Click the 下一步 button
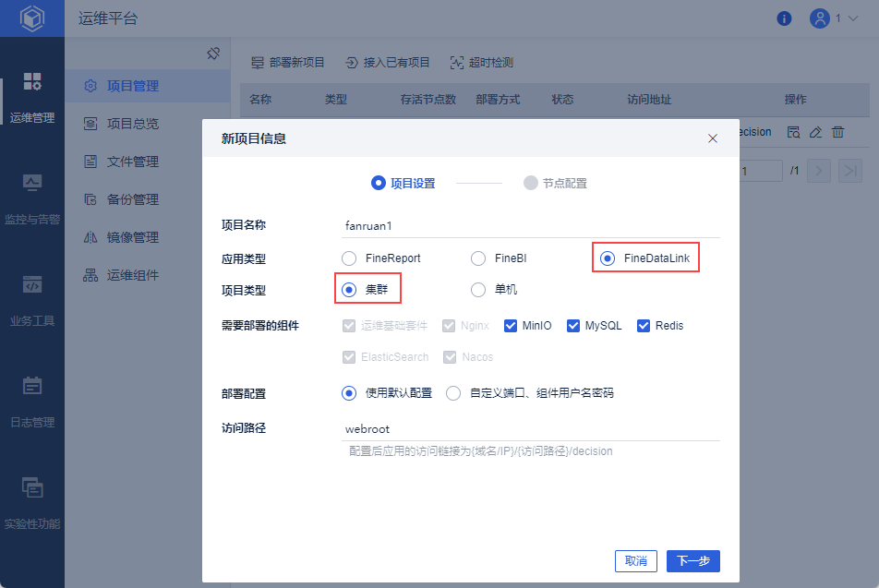The height and width of the screenshot is (588, 879). [692, 561]
